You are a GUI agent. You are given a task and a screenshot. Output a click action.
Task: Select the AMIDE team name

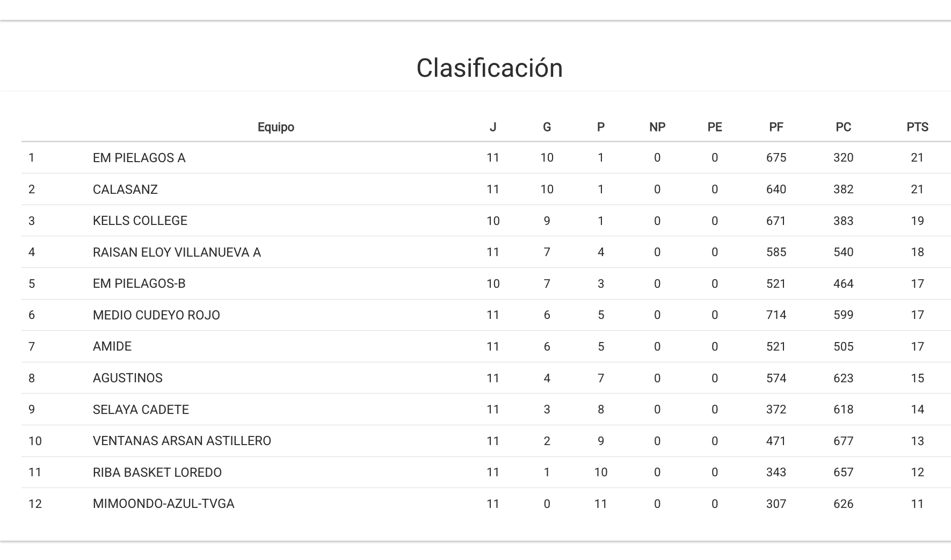(x=112, y=346)
